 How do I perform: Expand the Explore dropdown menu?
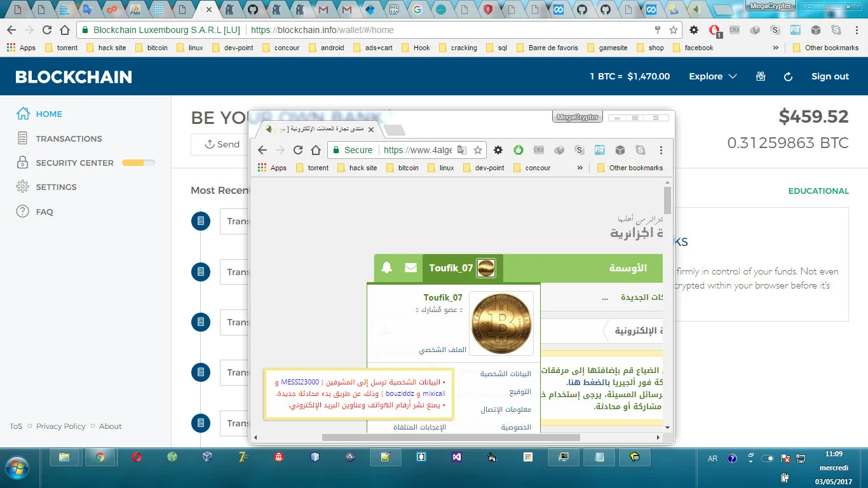click(x=713, y=76)
